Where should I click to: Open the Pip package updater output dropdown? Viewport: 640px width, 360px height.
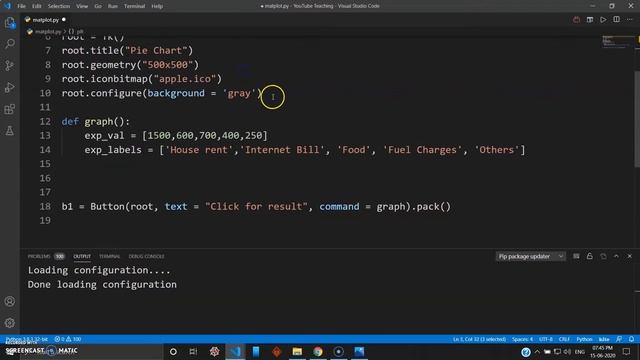[531, 256]
